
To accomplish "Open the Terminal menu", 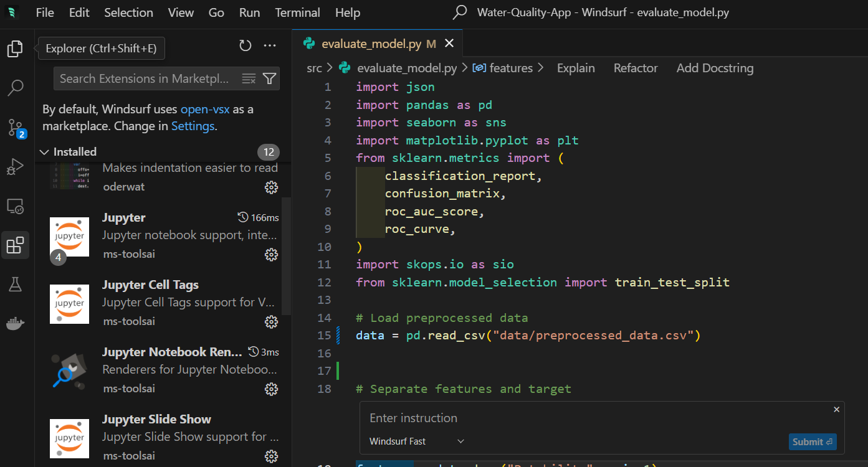I will point(298,12).
